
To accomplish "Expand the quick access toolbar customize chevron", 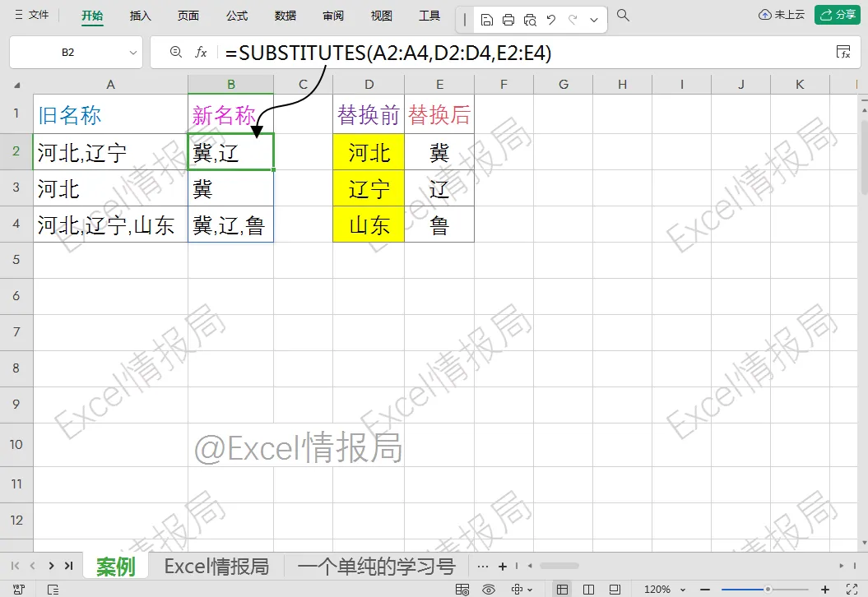I will click(x=594, y=21).
